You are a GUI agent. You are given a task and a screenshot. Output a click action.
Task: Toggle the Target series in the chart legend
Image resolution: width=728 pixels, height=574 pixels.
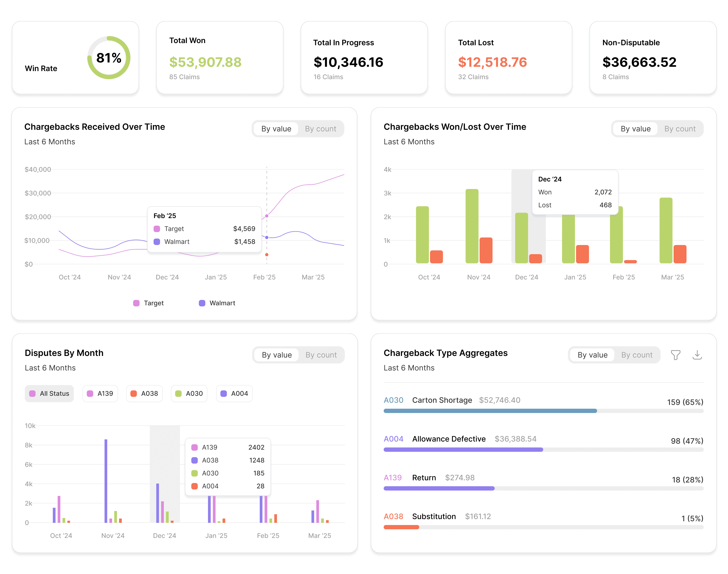click(148, 303)
